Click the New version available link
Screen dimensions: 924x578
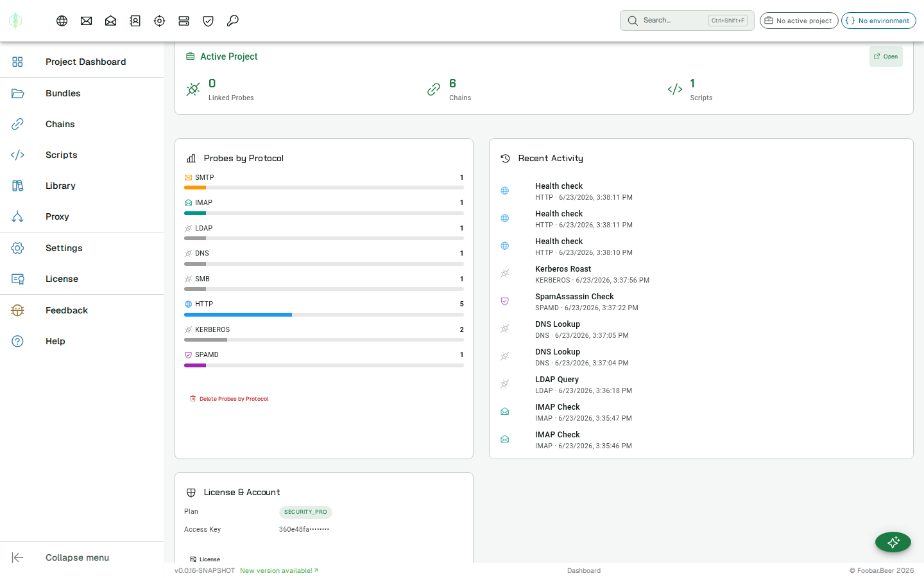point(279,570)
